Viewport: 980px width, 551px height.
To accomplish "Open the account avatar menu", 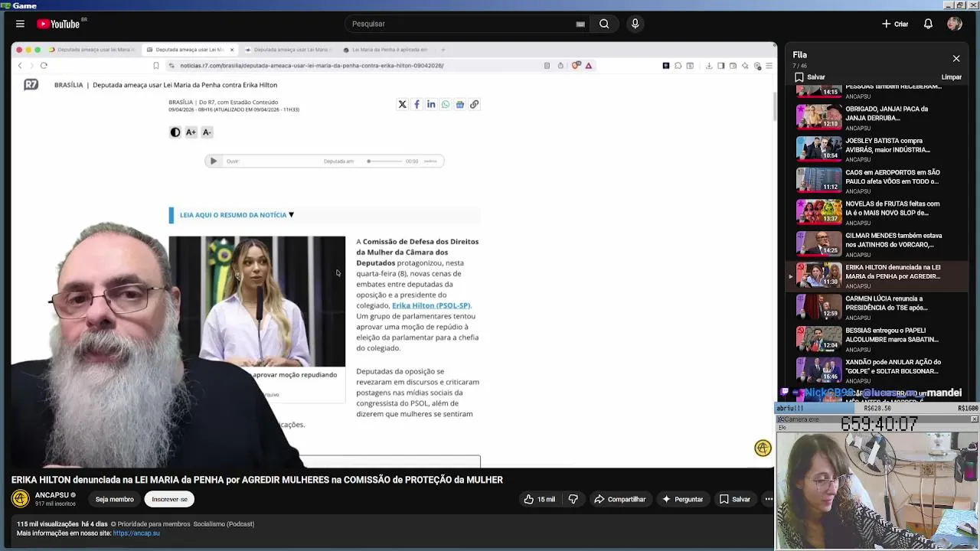I will click(x=954, y=24).
